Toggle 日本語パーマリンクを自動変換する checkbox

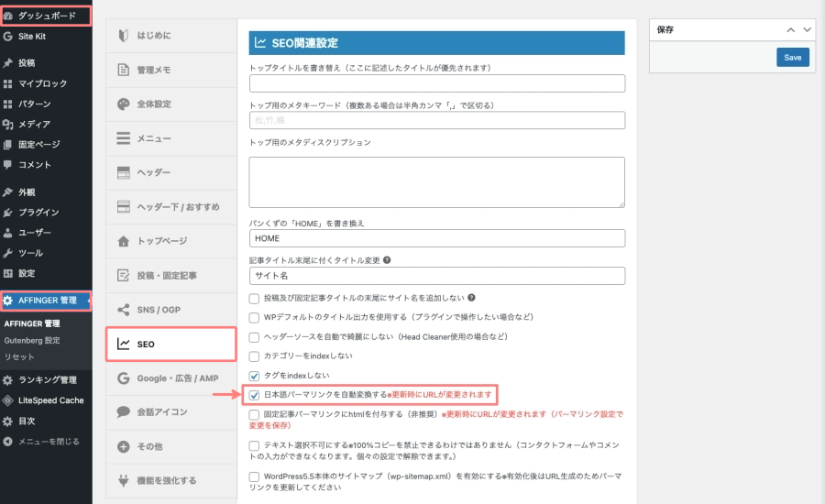click(254, 395)
